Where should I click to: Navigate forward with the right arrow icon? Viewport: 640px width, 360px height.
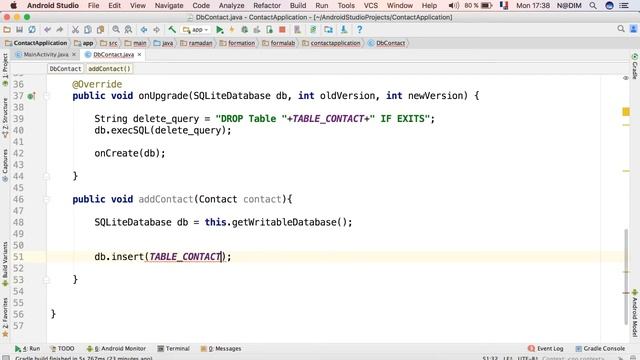pos(156,29)
